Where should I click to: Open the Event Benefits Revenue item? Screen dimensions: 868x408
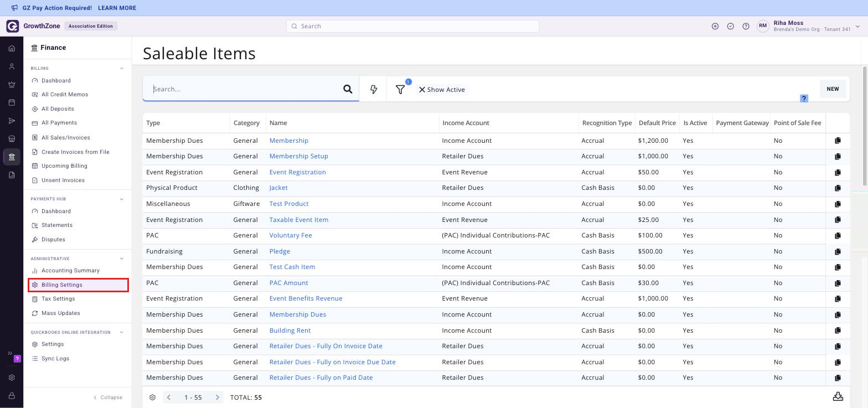click(x=306, y=298)
